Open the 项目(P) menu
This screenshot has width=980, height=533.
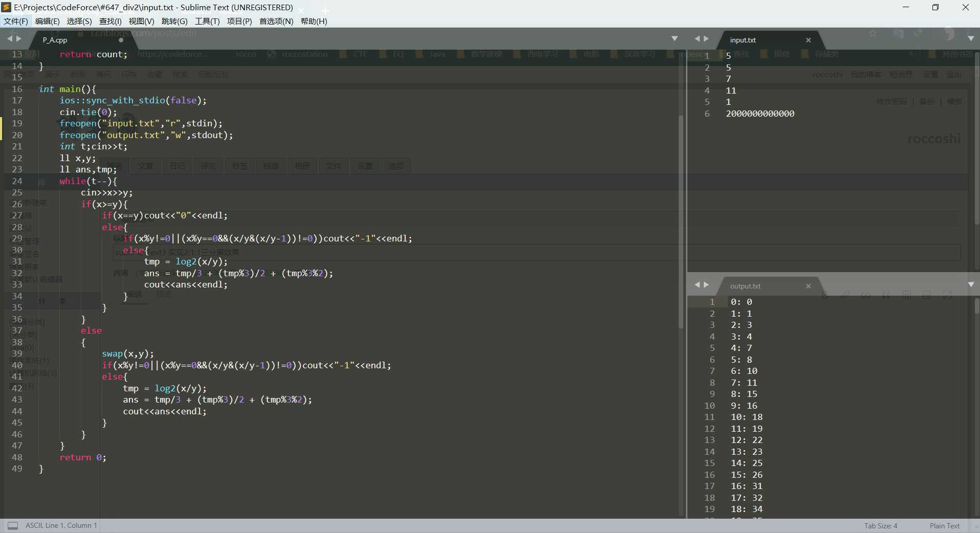[x=239, y=21]
